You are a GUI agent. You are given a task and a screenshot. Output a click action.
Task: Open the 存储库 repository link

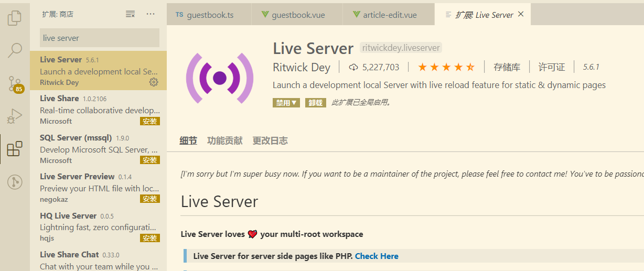(507, 67)
